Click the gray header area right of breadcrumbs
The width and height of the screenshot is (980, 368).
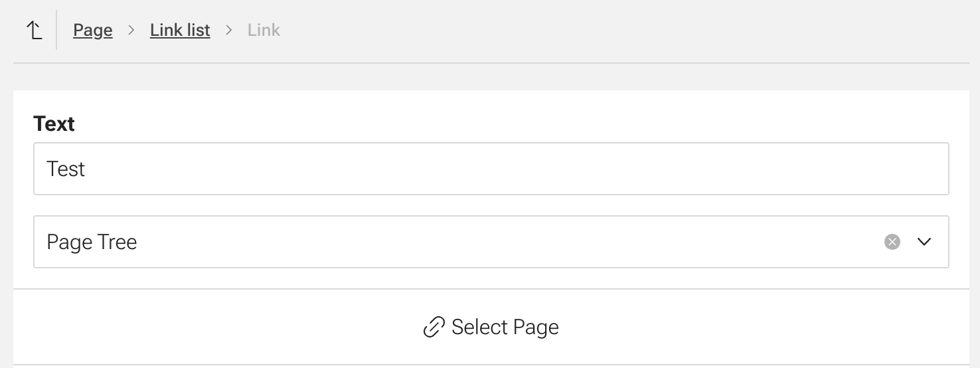[x=598, y=30]
